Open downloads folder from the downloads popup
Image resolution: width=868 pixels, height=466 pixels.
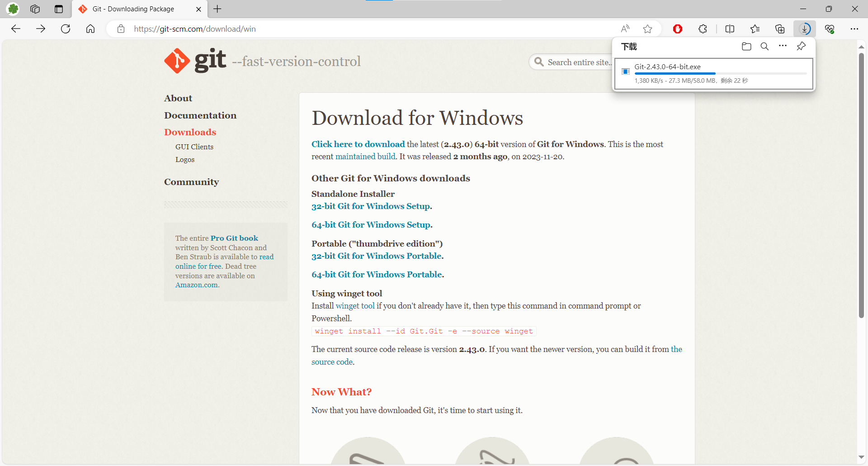(746, 47)
